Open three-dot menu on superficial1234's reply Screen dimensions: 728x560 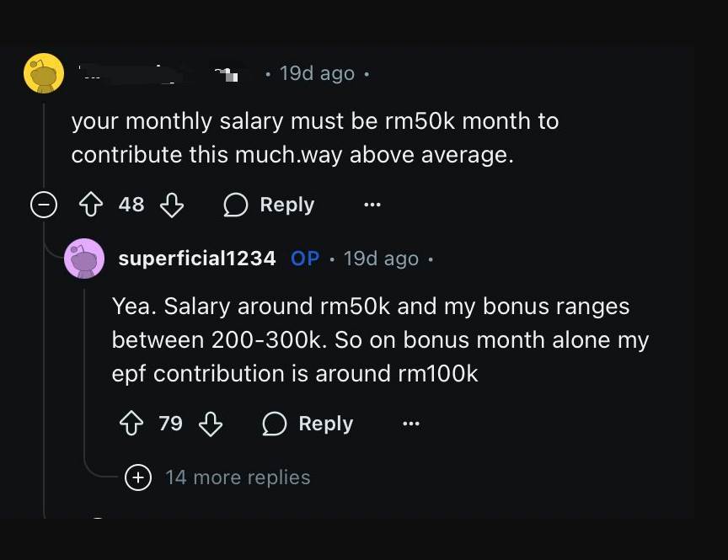click(x=411, y=424)
